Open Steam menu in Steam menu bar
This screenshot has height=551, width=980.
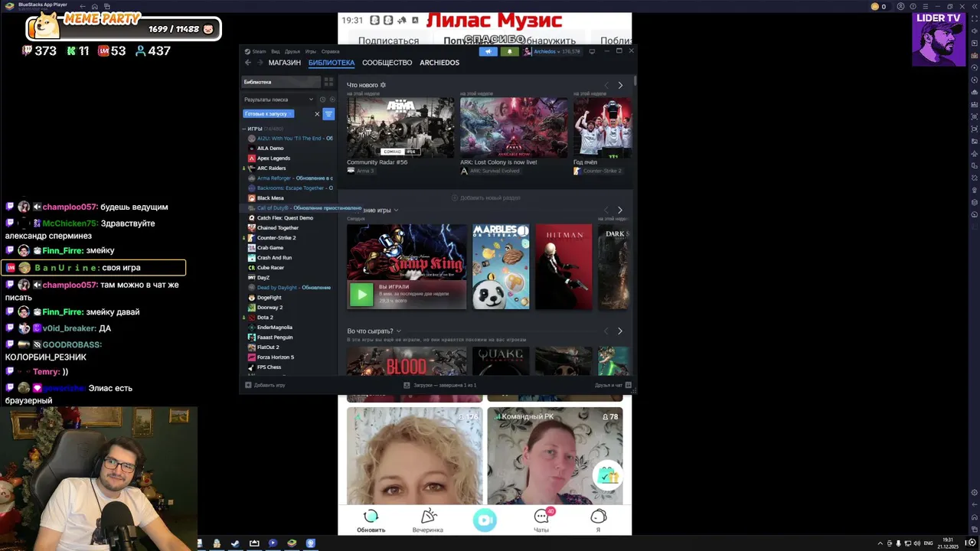tap(259, 51)
